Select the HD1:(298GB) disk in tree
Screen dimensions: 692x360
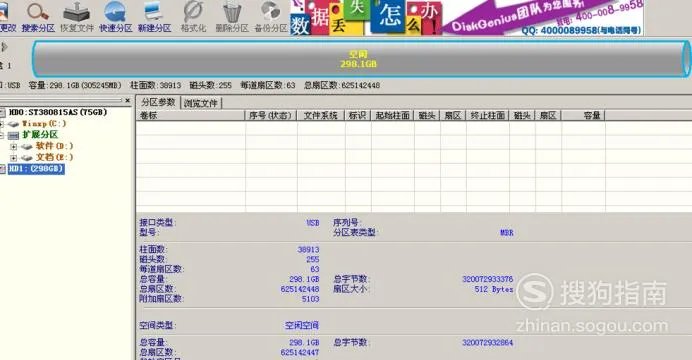[x=36, y=169]
